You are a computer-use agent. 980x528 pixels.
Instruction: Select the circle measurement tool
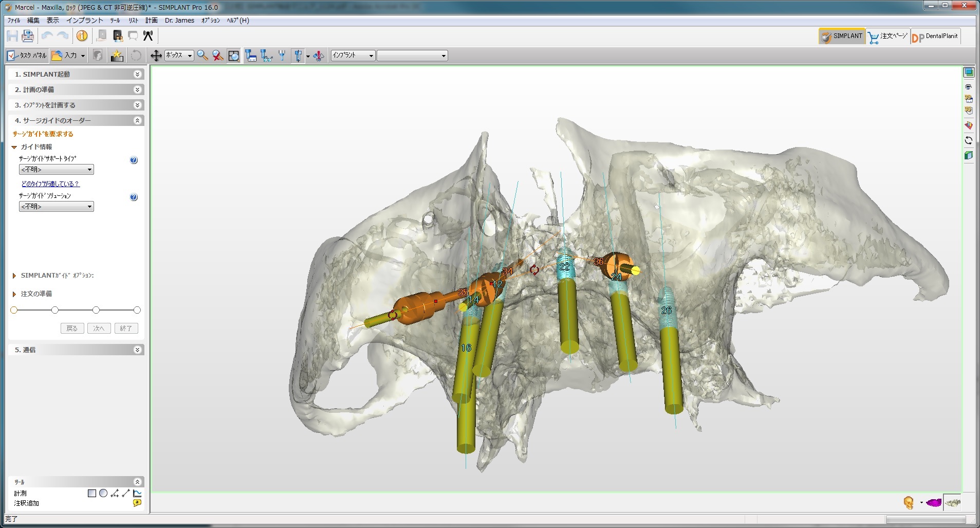coord(103,493)
